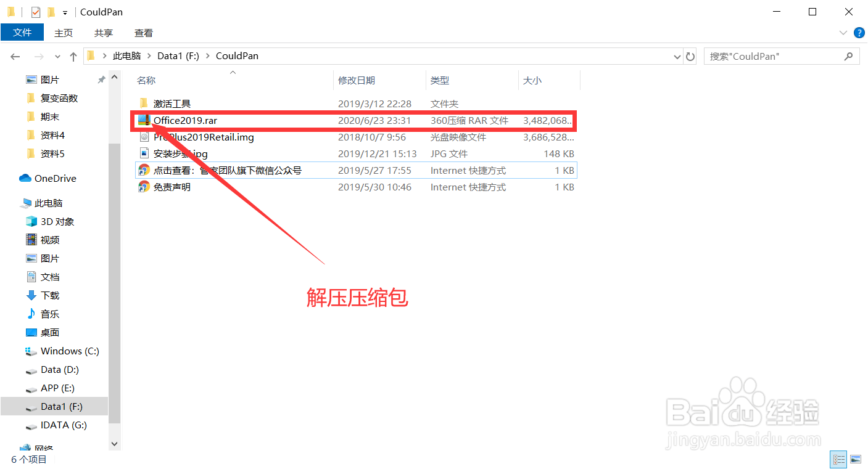Click Data1 (F:) in address path
Viewport: 868px width, 469px height.
178,55
